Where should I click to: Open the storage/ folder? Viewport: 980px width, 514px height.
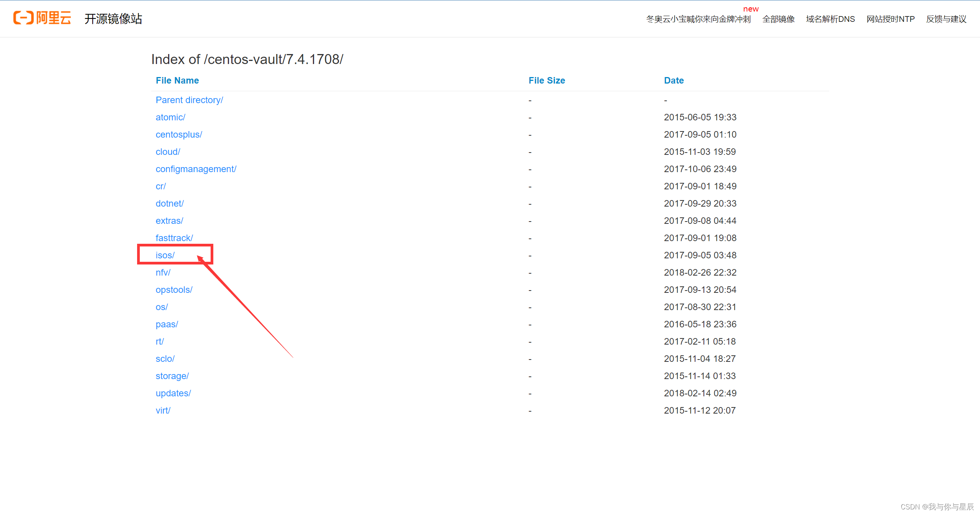point(172,376)
